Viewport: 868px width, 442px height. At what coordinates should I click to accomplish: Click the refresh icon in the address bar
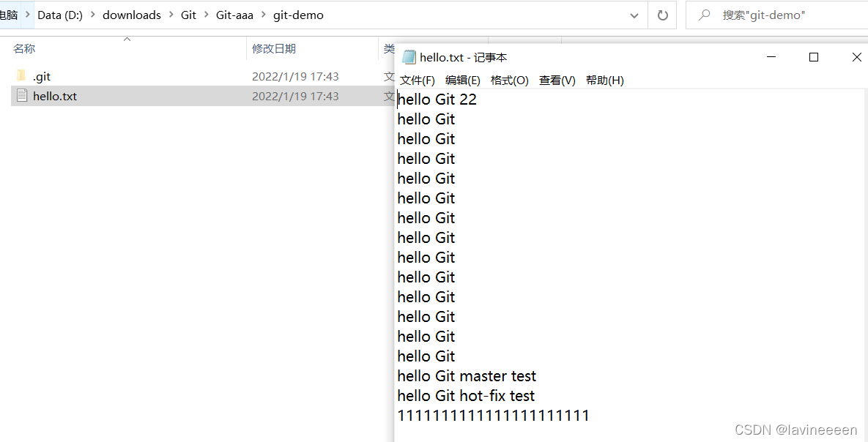[x=662, y=15]
